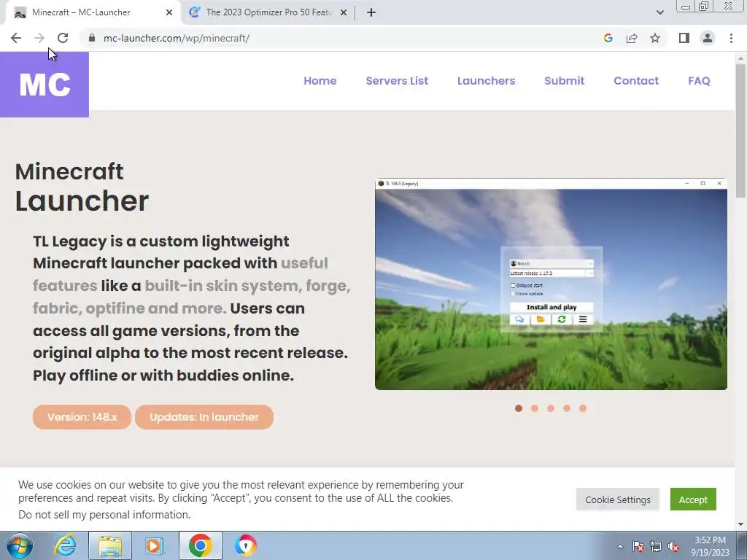Close the Minecraft – MC-Launcher tab
This screenshot has height=560, width=747.
[x=169, y=12]
